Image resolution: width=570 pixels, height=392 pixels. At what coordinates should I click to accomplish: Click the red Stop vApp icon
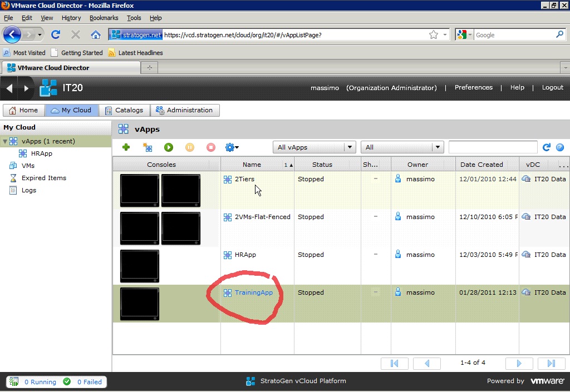(x=211, y=147)
